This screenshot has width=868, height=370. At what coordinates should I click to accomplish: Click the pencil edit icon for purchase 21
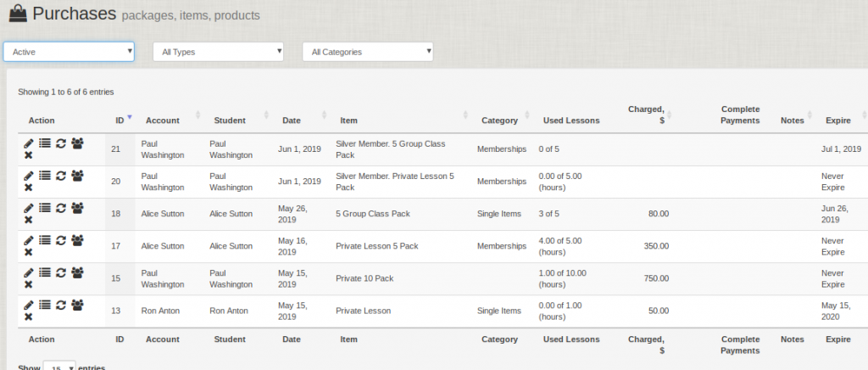click(29, 143)
